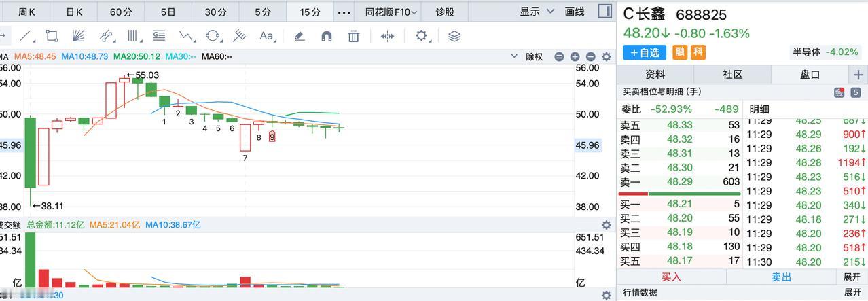Select the zigzag wave line tool
The image size is (868, 301).
tap(187, 36)
